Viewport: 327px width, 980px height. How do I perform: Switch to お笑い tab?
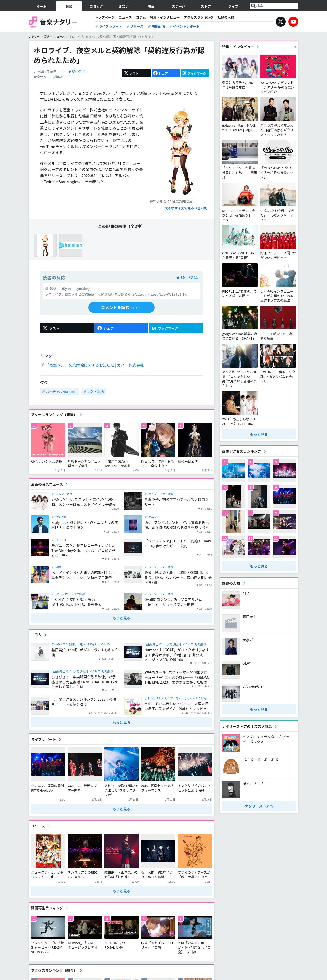click(x=124, y=6)
